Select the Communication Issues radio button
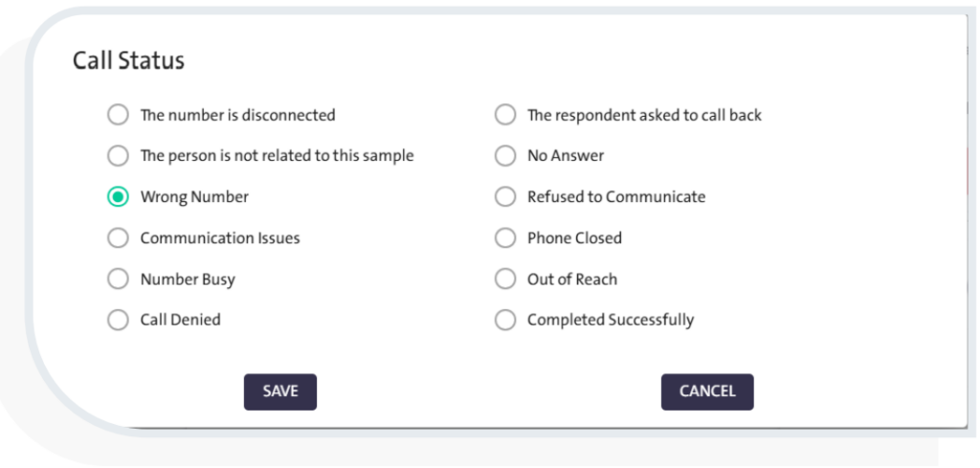The image size is (980, 468). coord(118,238)
